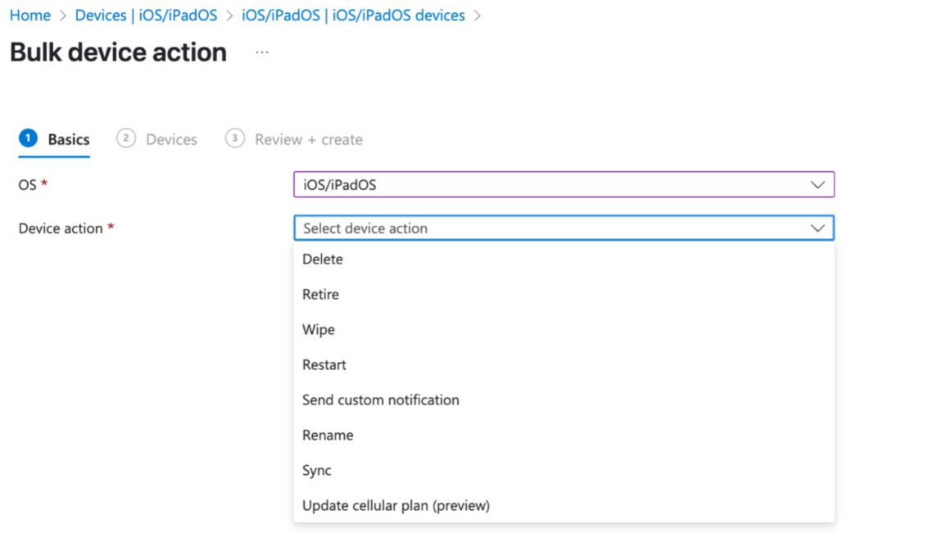The height and width of the screenshot is (560, 929).
Task: Select the Wipe device action
Action: (x=319, y=330)
